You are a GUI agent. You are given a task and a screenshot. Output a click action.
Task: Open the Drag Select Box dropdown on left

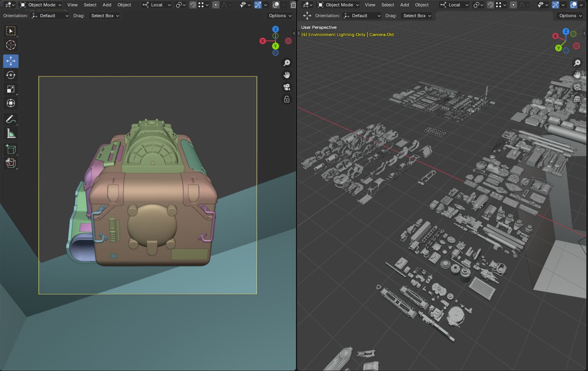pos(105,16)
